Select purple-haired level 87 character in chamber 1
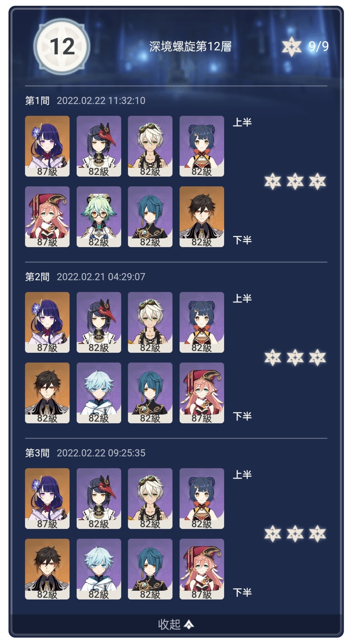The width and height of the screenshot is (356, 644). pyautogui.click(x=47, y=146)
